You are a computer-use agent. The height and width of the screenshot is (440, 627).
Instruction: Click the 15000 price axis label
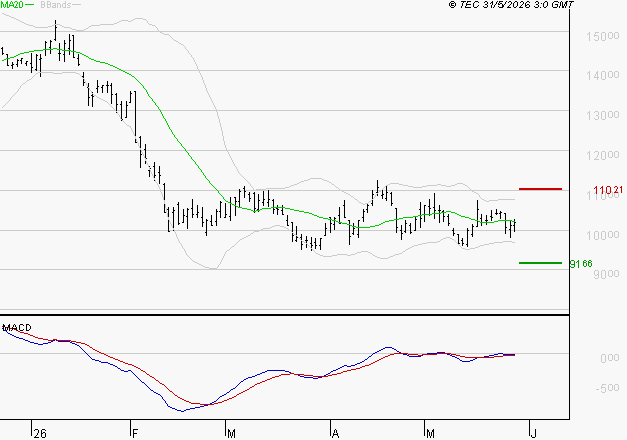(x=603, y=36)
